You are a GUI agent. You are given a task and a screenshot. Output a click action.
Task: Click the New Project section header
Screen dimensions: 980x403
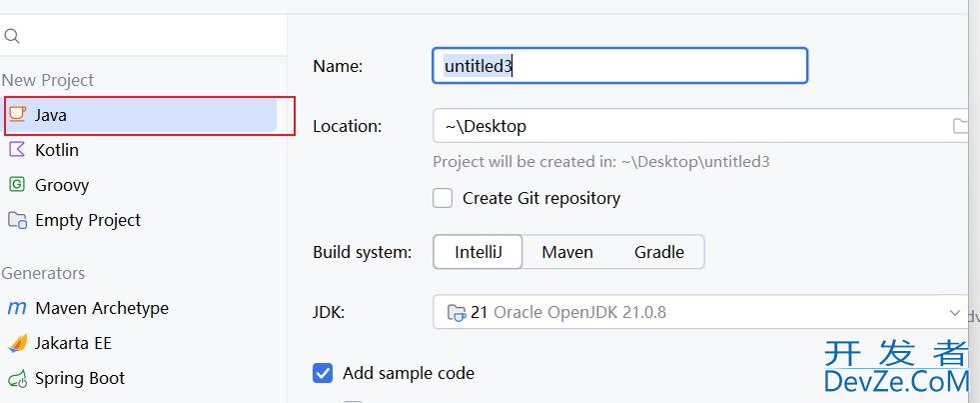pos(48,80)
